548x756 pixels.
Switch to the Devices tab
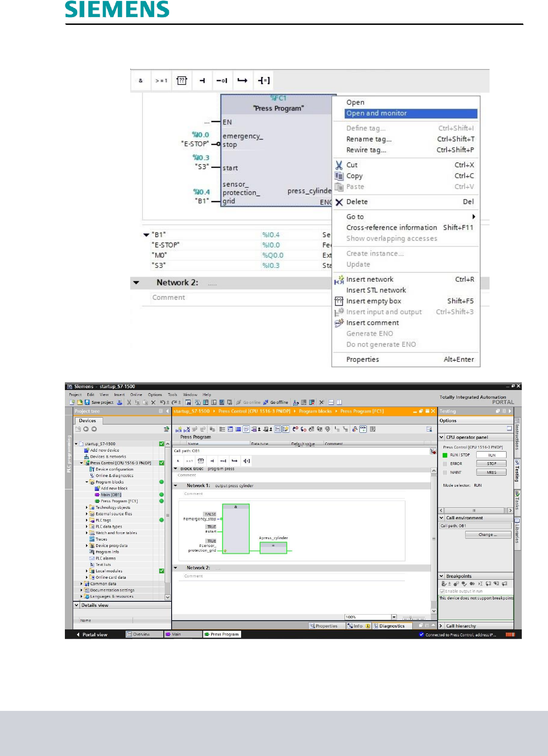tap(87, 420)
